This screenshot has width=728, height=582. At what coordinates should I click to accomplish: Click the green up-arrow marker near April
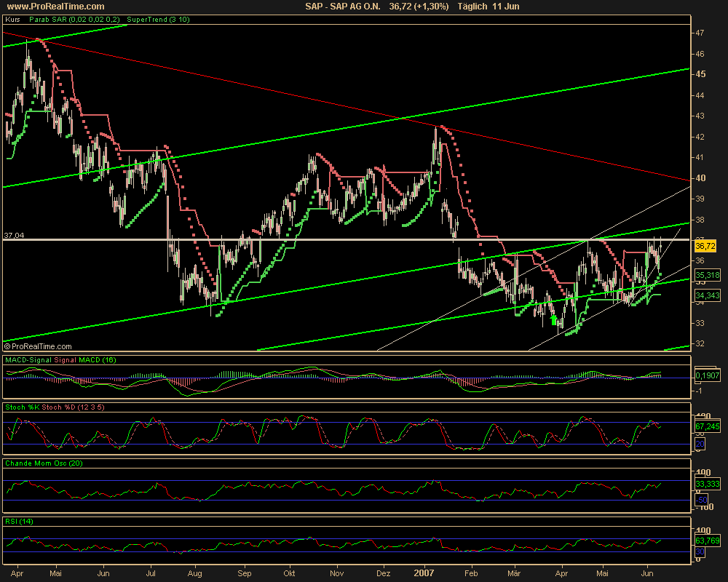pyautogui.click(x=554, y=319)
